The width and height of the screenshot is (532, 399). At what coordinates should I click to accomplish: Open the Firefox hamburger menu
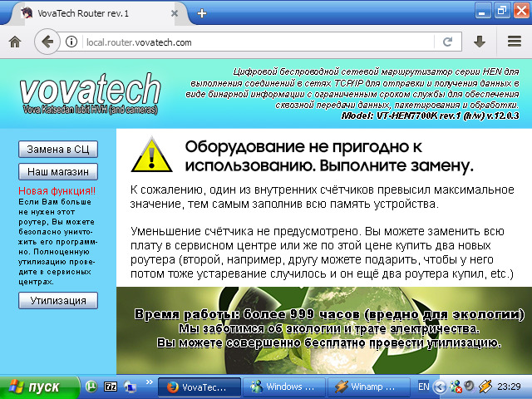tap(515, 42)
